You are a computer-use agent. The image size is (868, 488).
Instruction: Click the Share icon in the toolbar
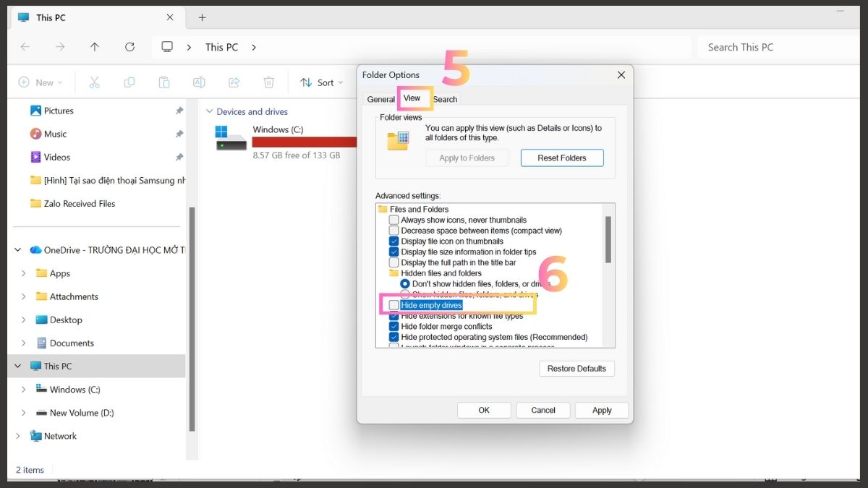[233, 82]
